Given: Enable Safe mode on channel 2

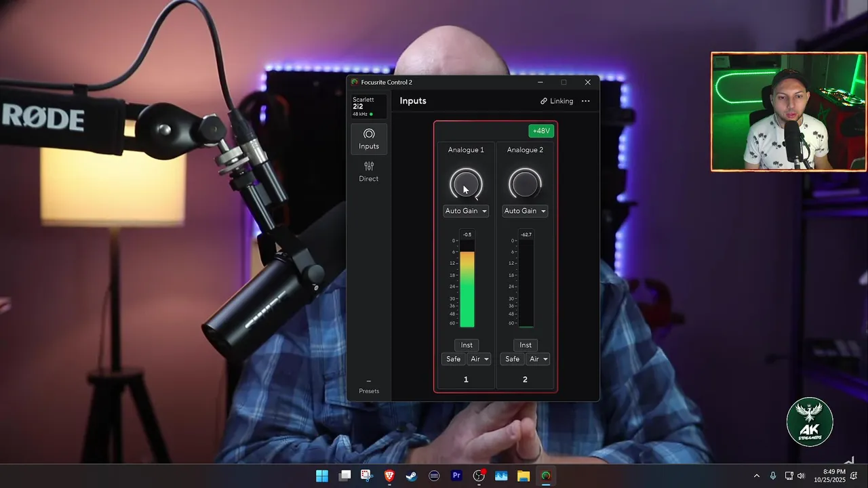Looking at the screenshot, I should pos(512,359).
